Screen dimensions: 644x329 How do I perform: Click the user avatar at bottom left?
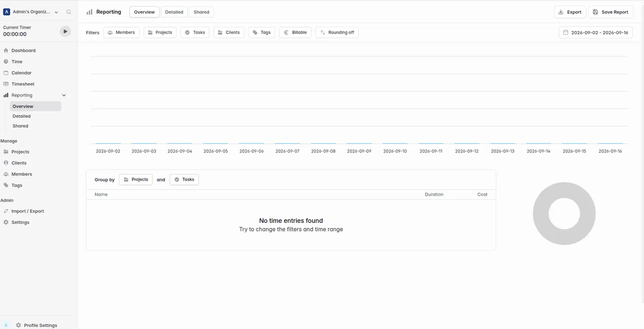[x=7, y=325]
